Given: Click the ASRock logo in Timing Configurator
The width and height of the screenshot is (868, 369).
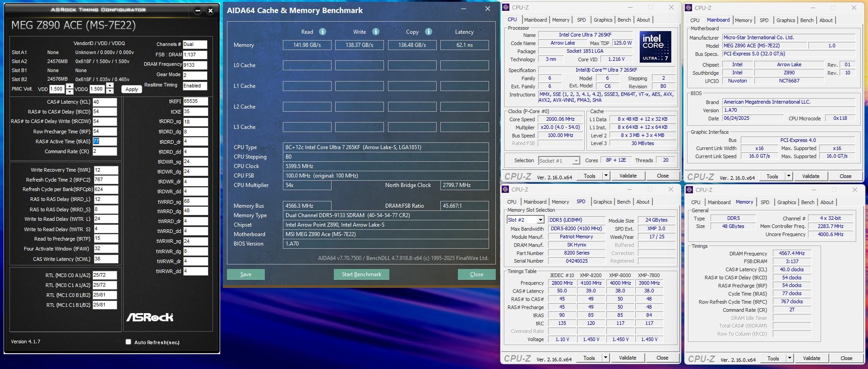Looking at the screenshot, I should coord(150,317).
